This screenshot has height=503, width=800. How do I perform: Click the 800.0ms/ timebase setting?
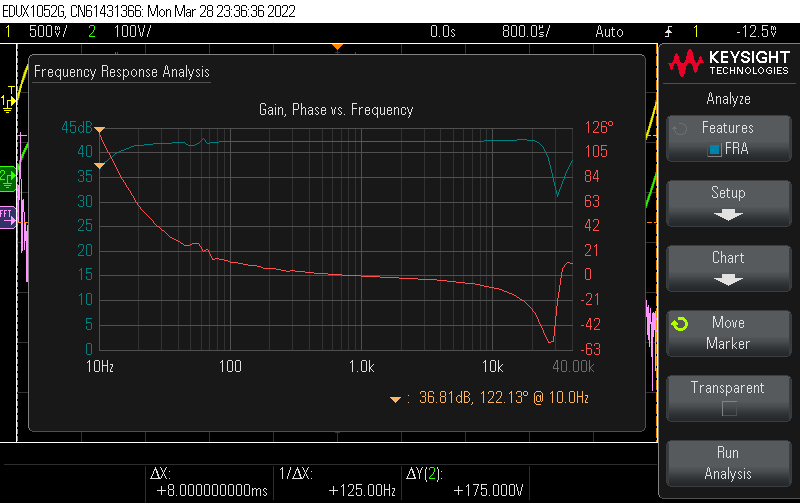[526, 31]
